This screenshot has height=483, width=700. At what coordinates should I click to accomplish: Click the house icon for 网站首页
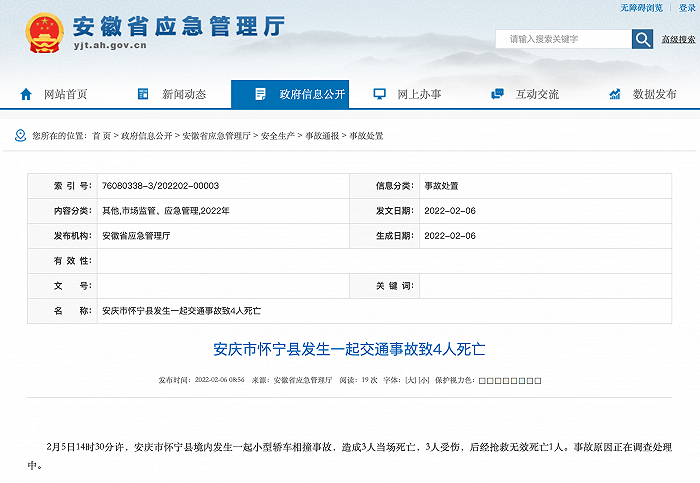pyautogui.click(x=26, y=94)
